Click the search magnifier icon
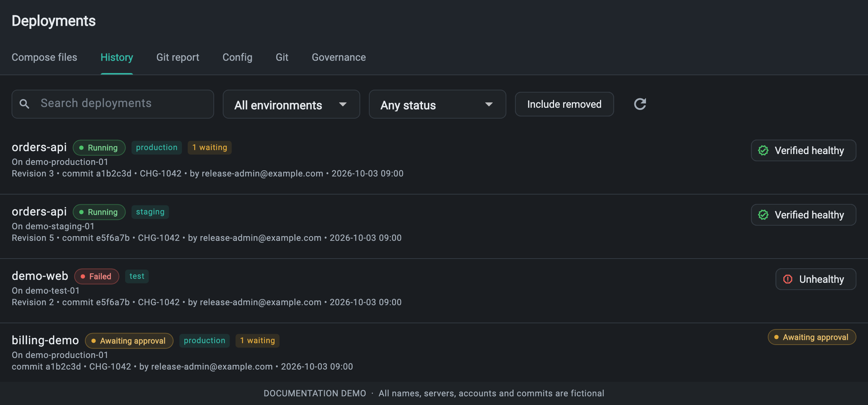Viewport: 868px width, 405px height. click(x=24, y=104)
